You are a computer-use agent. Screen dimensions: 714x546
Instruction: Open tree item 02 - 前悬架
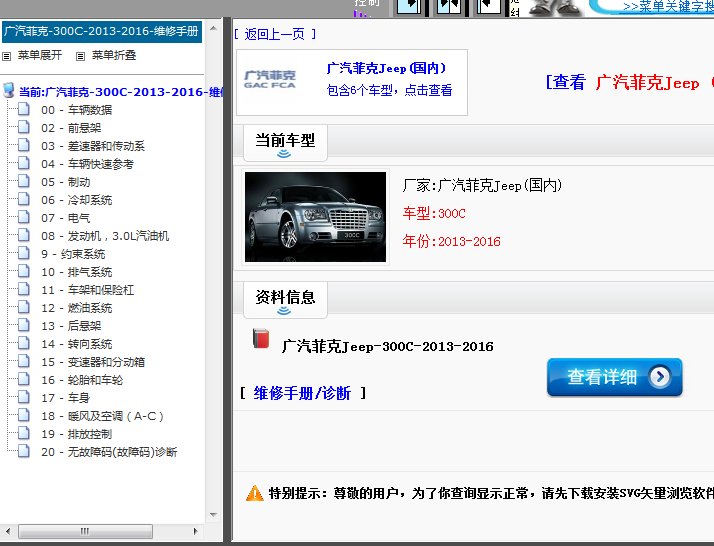point(71,128)
